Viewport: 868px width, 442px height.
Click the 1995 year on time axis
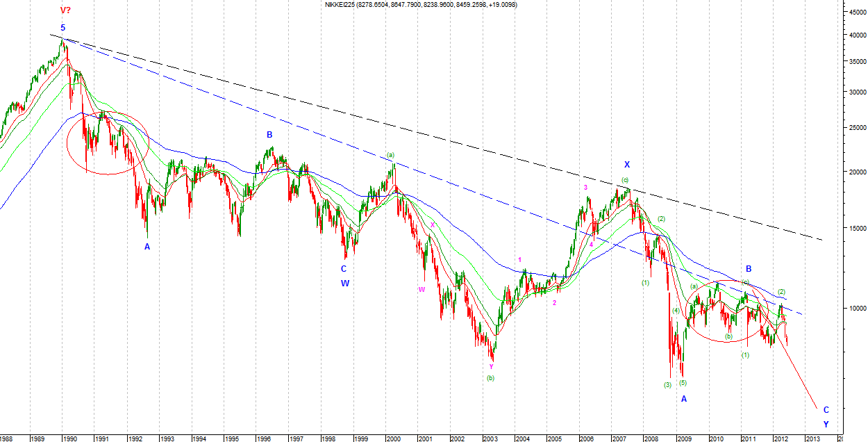coord(231,439)
